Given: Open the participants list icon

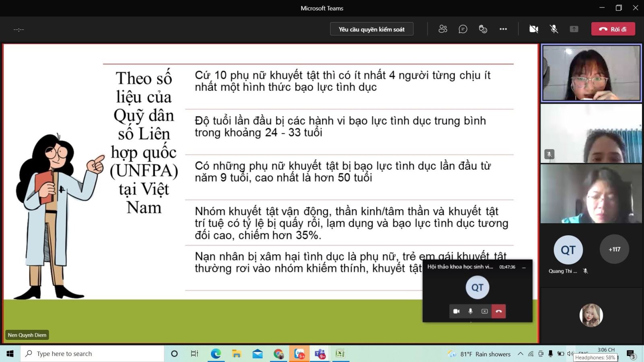Looking at the screenshot, I should (x=443, y=29).
